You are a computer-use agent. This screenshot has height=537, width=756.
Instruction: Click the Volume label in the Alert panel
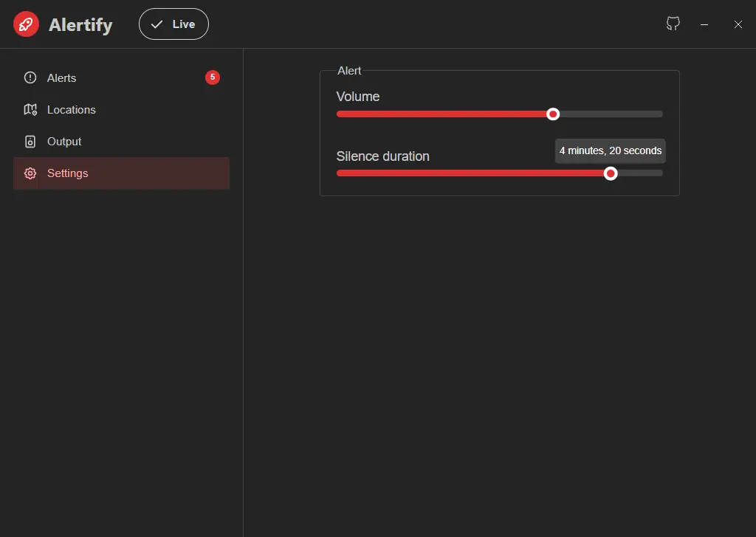point(358,97)
